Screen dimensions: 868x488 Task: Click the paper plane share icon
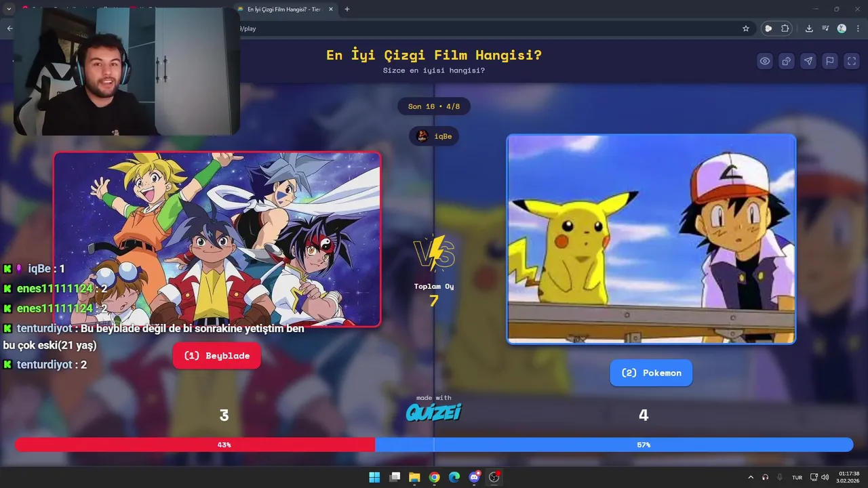click(x=808, y=61)
